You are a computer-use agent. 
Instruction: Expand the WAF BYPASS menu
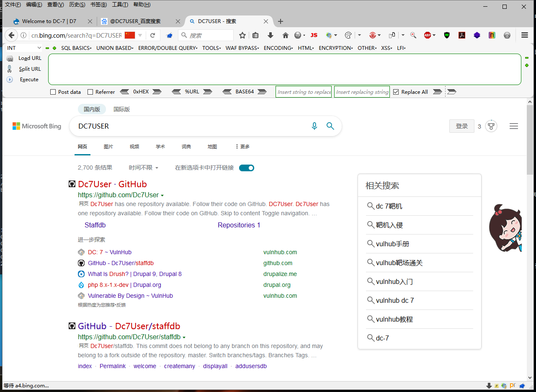pyautogui.click(x=242, y=48)
